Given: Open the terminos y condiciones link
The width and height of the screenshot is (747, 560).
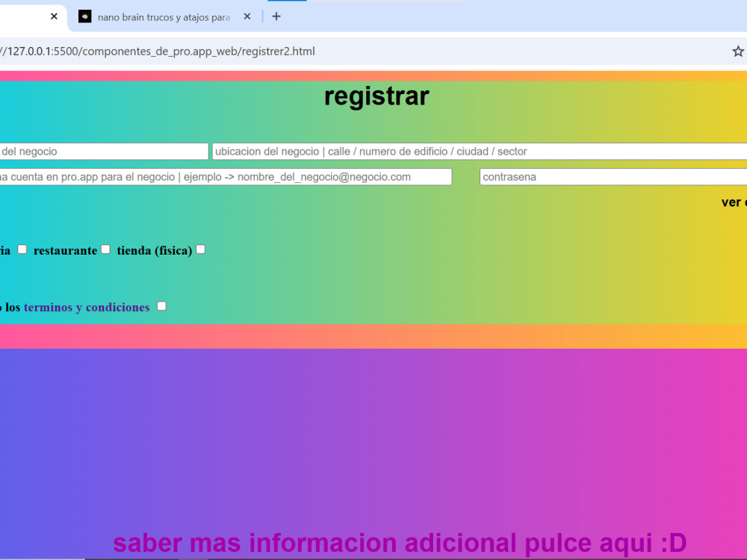Looking at the screenshot, I should pyautogui.click(x=87, y=308).
